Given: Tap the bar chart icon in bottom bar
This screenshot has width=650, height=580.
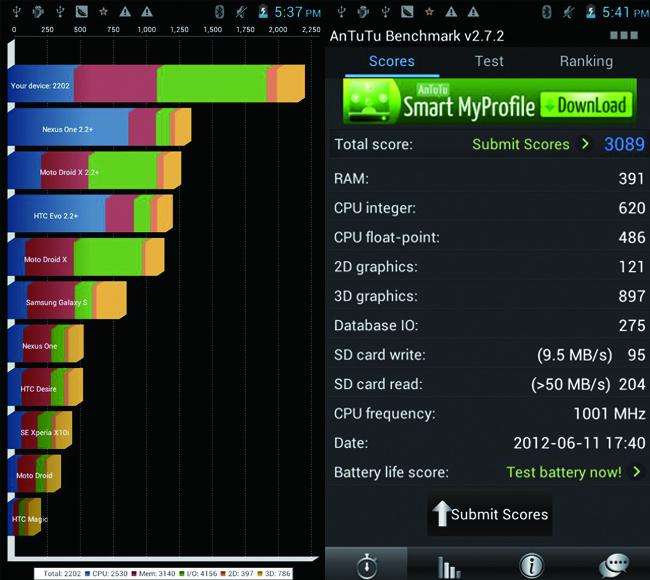Looking at the screenshot, I should [x=449, y=567].
